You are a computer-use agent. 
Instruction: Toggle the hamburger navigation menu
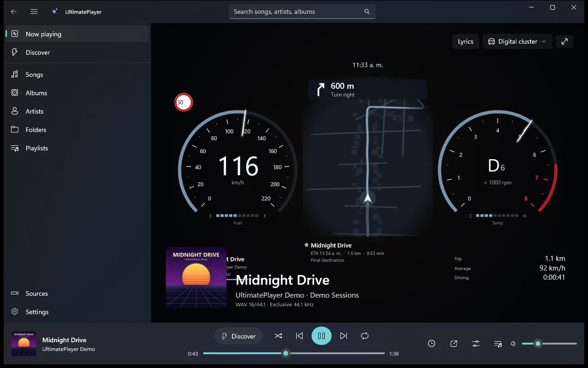(34, 11)
